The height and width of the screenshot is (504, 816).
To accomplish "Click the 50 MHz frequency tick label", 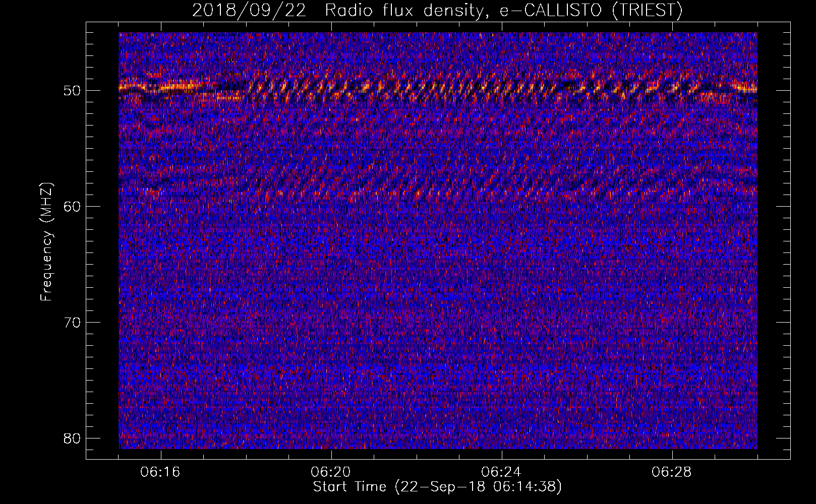I will [73, 91].
